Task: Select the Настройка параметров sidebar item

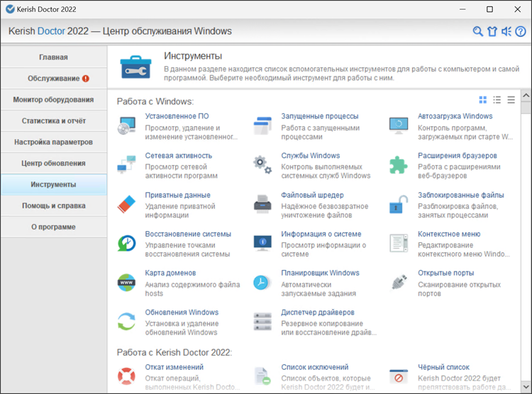Action: (x=54, y=142)
